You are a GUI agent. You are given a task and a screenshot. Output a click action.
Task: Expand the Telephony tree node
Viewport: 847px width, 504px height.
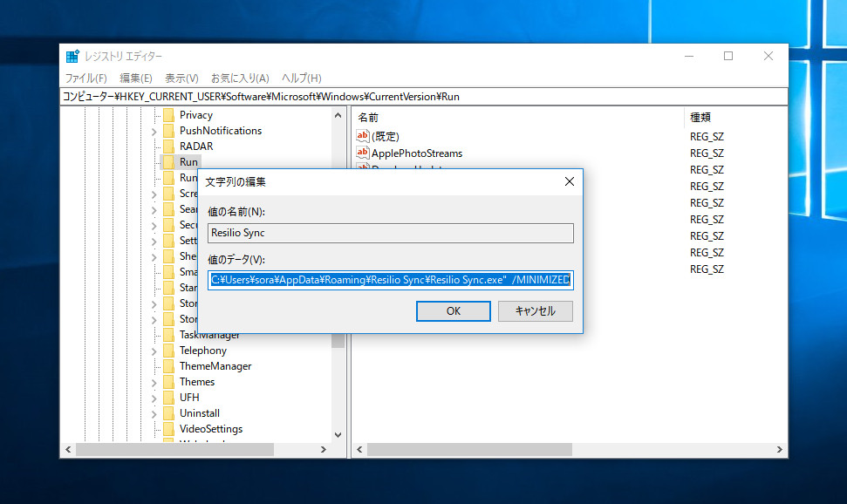154,351
